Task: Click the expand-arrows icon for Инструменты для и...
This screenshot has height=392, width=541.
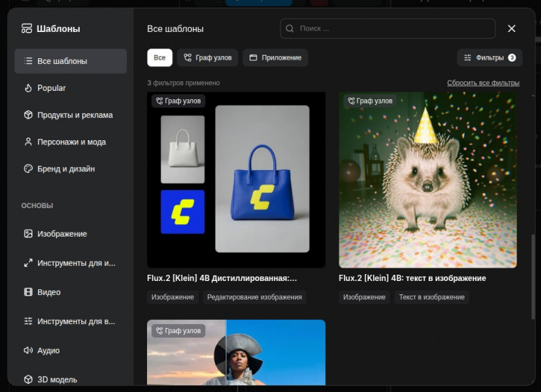Action: point(28,263)
